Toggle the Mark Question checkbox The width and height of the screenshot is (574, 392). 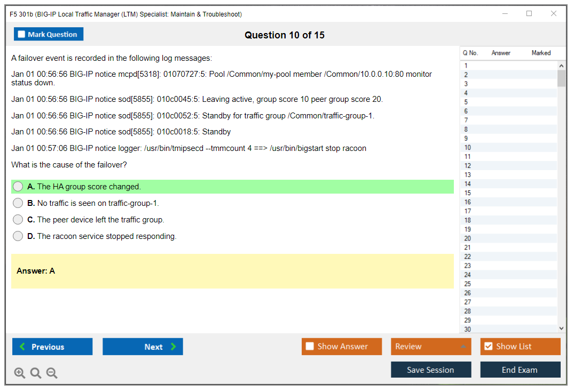[x=22, y=35]
